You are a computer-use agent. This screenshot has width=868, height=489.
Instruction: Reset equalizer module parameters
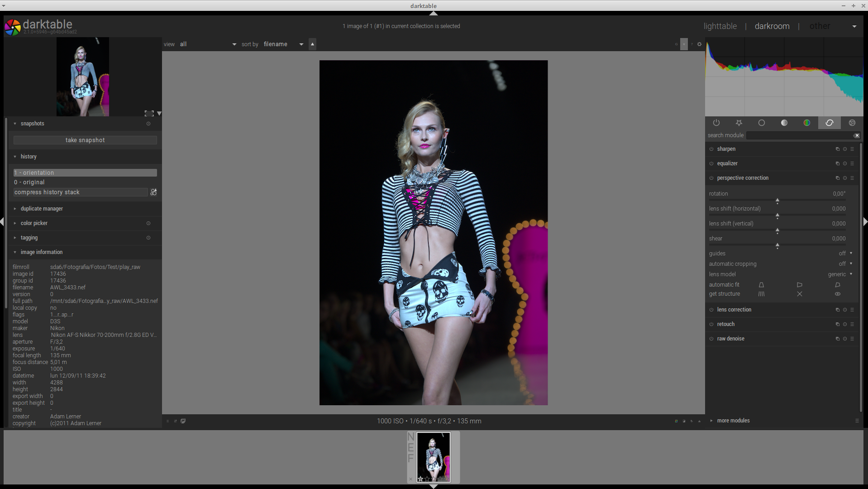click(x=844, y=163)
